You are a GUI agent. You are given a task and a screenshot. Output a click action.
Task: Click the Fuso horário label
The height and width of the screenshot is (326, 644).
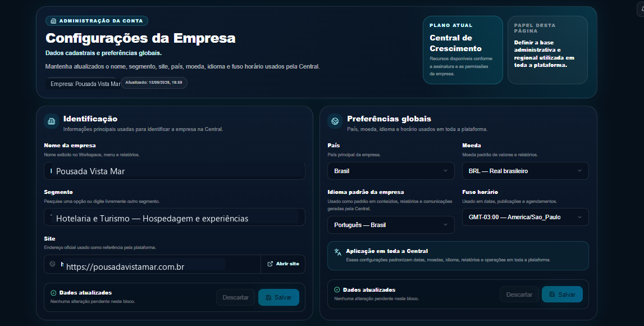[479, 192]
